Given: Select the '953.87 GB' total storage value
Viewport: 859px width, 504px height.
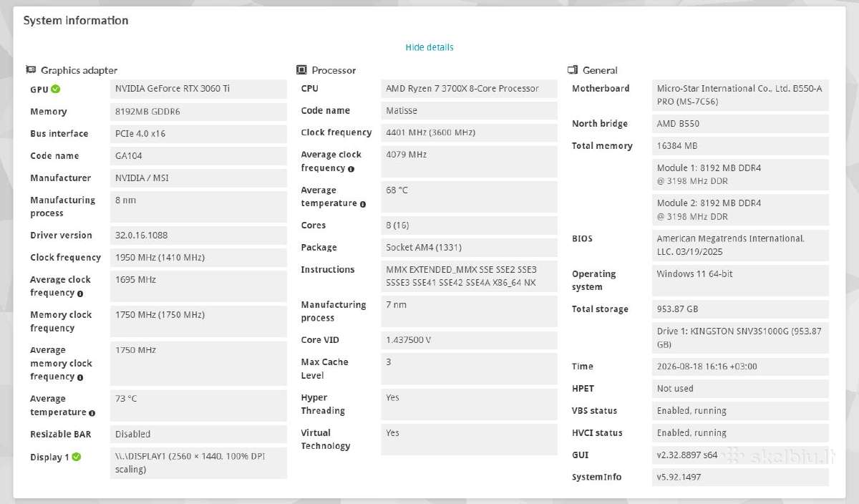Looking at the screenshot, I should pyautogui.click(x=740, y=309).
